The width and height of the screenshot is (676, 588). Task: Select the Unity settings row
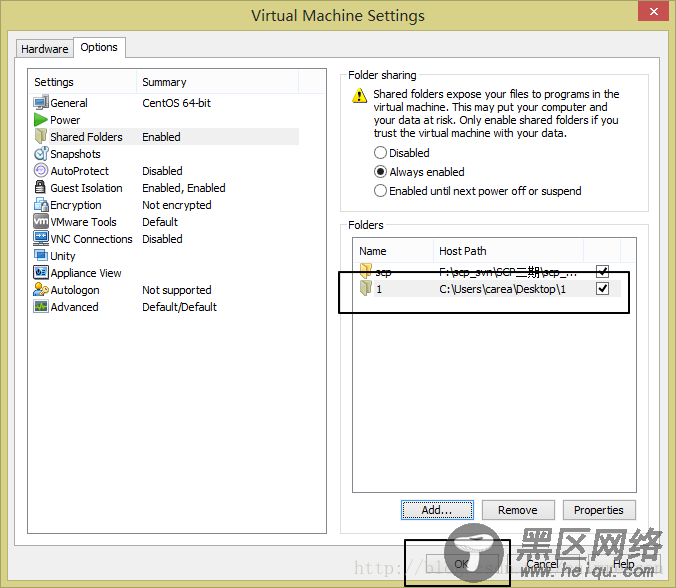pos(166,256)
